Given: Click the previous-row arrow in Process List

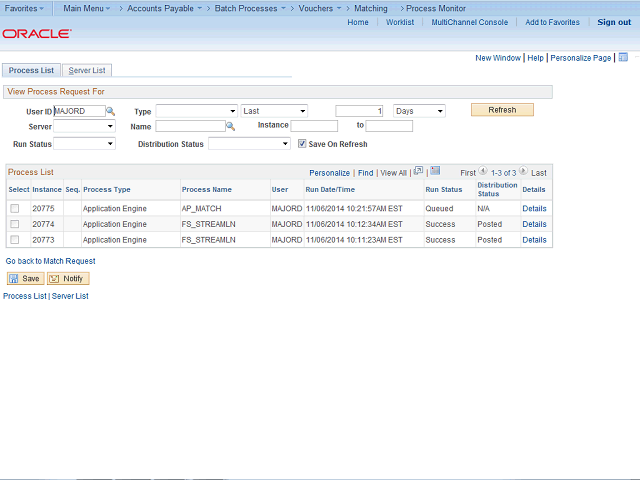Looking at the screenshot, I should pyautogui.click(x=483, y=172).
